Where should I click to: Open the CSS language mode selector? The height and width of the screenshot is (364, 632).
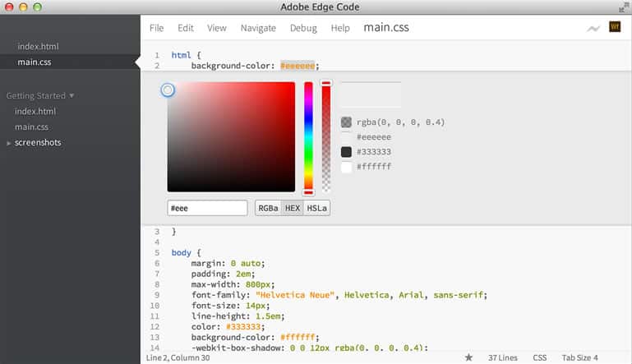pyautogui.click(x=540, y=357)
